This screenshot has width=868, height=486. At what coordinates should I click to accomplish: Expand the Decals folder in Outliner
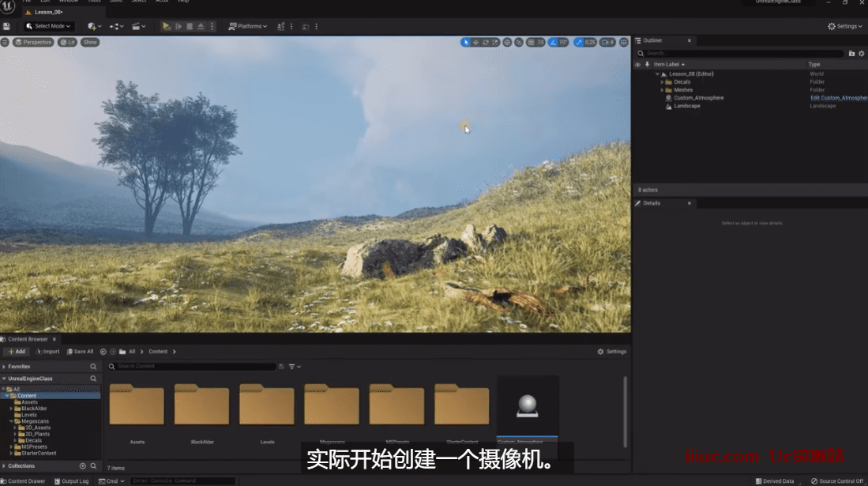click(662, 82)
